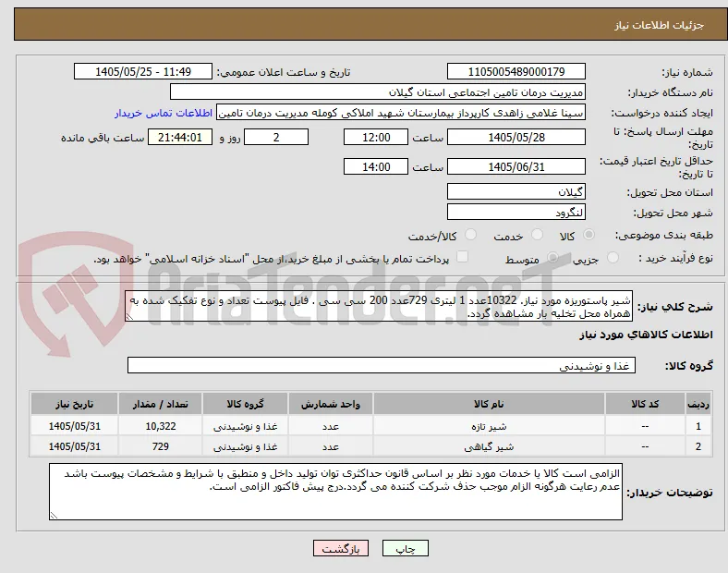Click the buyer notes text area
This screenshot has height=573, width=728.
point(335,492)
